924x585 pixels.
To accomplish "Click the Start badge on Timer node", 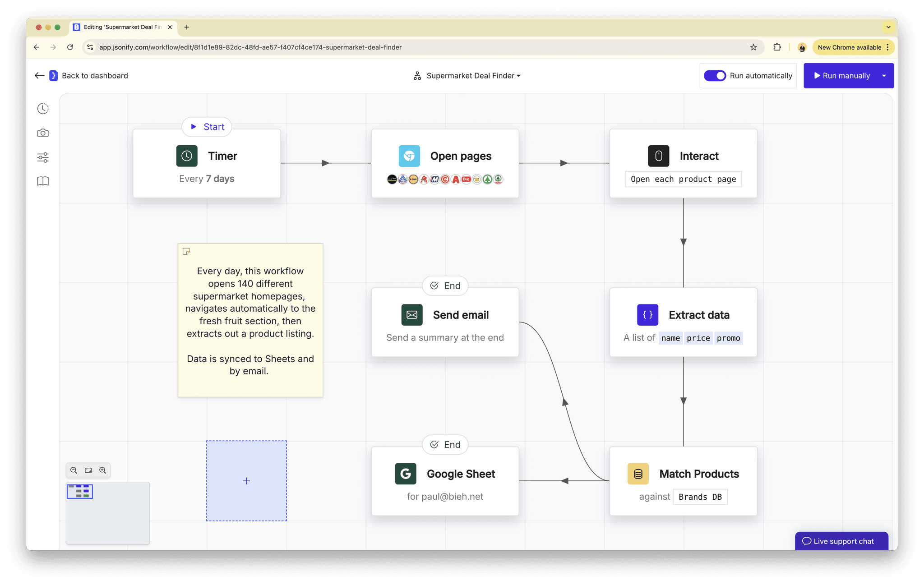I will [x=207, y=127].
